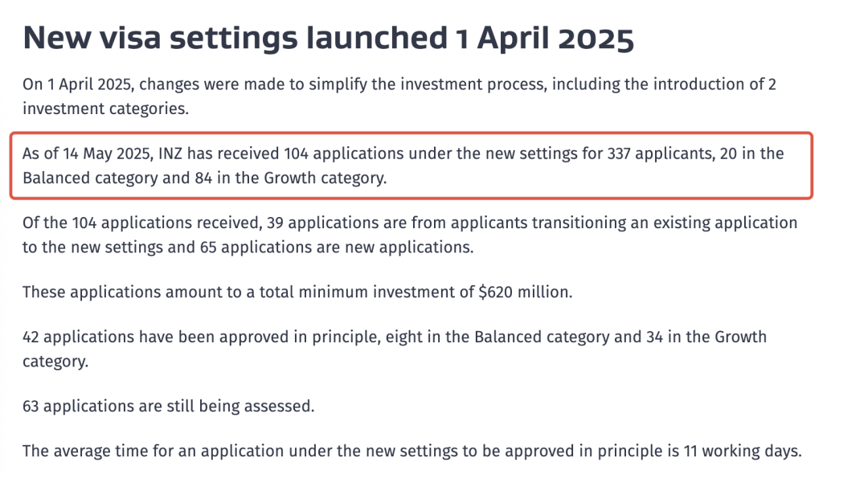The height and width of the screenshot is (487, 868).
Task: Click the word 'category.' below the 42 applications line
Action: (55, 362)
